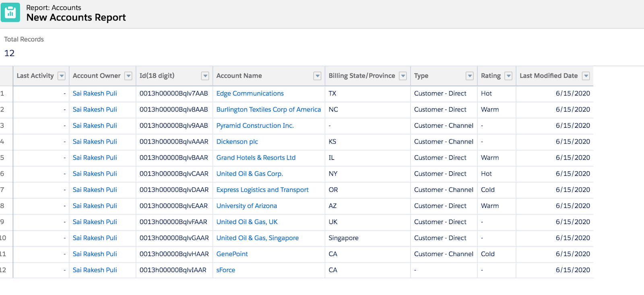The image size is (644, 295).
Task: Open Edge Communications account
Action: coord(250,93)
